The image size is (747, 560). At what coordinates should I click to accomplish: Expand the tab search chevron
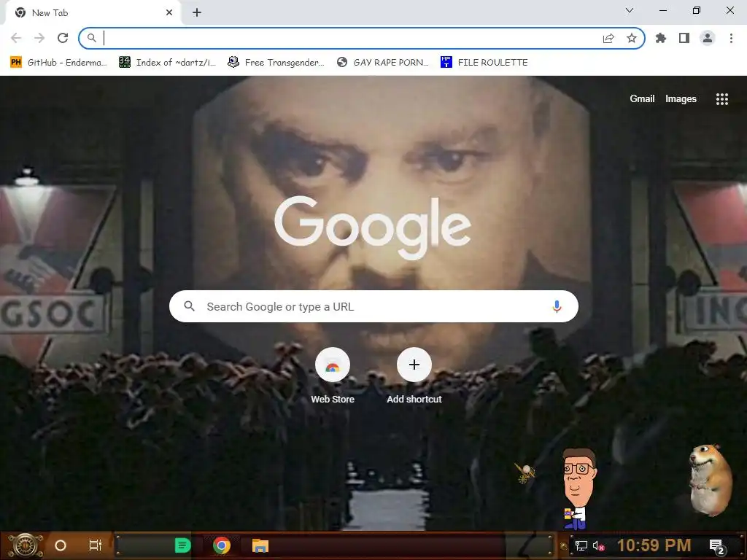click(x=630, y=10)
